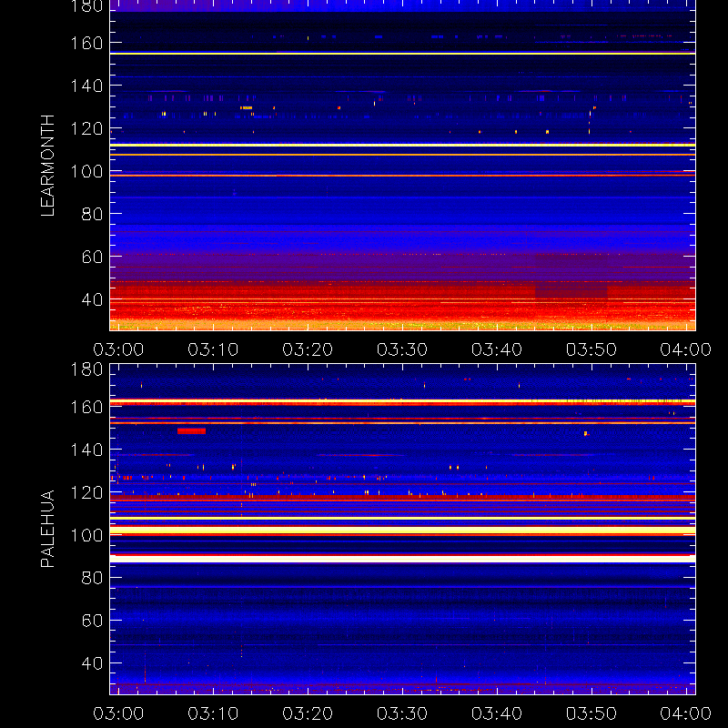Click 03:10 time label under PALEHUA plot
This screenshot has height=728, width=728.
point(213,713)
